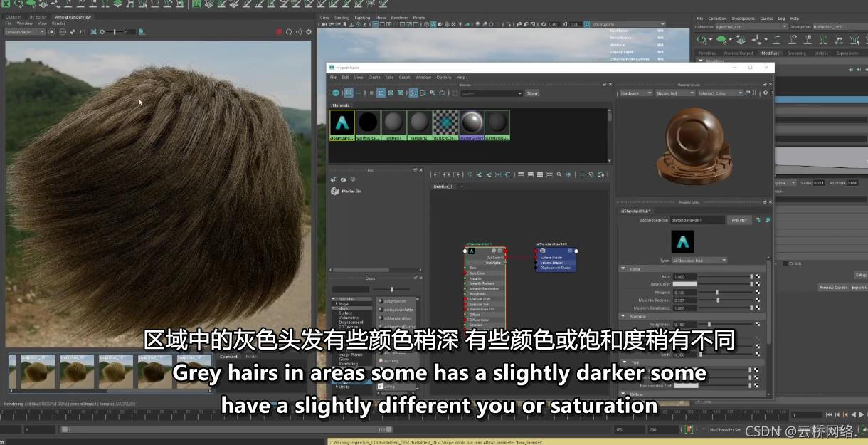
Task: Switch to the Modifiers tab in XGen panel
Action: 771,53
